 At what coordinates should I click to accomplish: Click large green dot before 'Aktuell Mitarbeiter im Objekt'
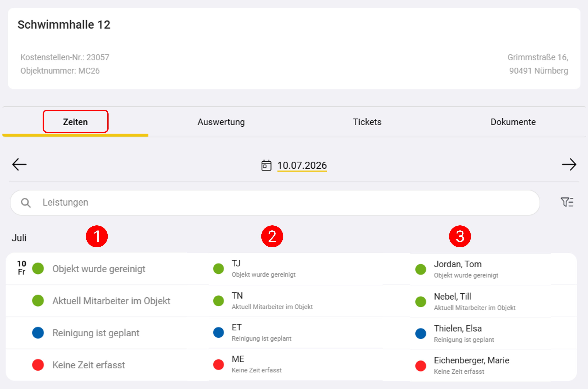point(38,300)
